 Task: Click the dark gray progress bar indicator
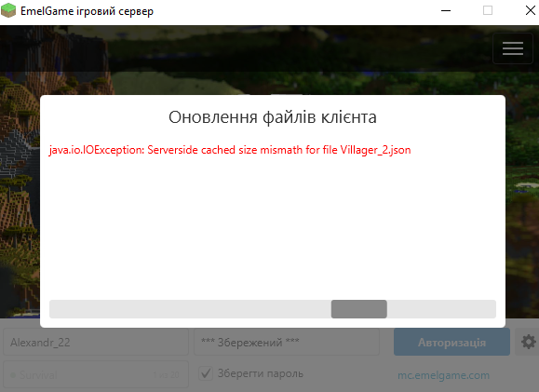point(359,309)
